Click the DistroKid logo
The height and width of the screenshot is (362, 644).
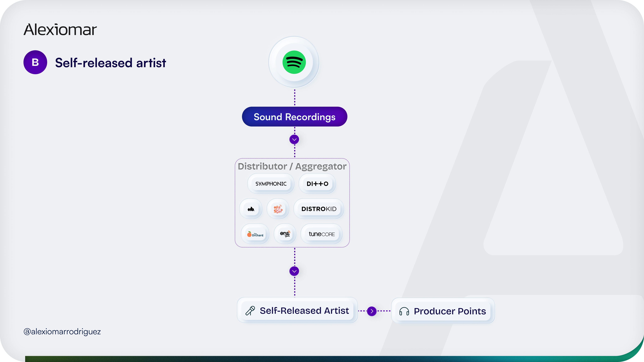tap(319, 209)
